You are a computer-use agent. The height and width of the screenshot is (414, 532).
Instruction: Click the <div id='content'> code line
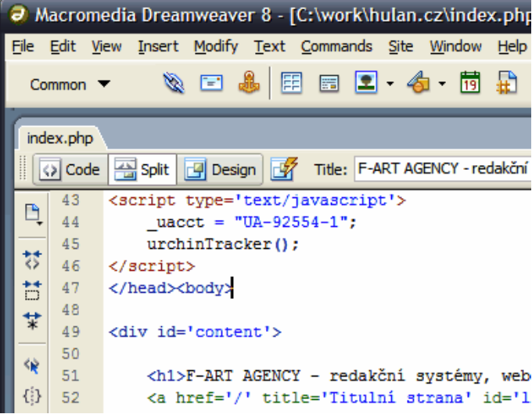pos(195,332)
